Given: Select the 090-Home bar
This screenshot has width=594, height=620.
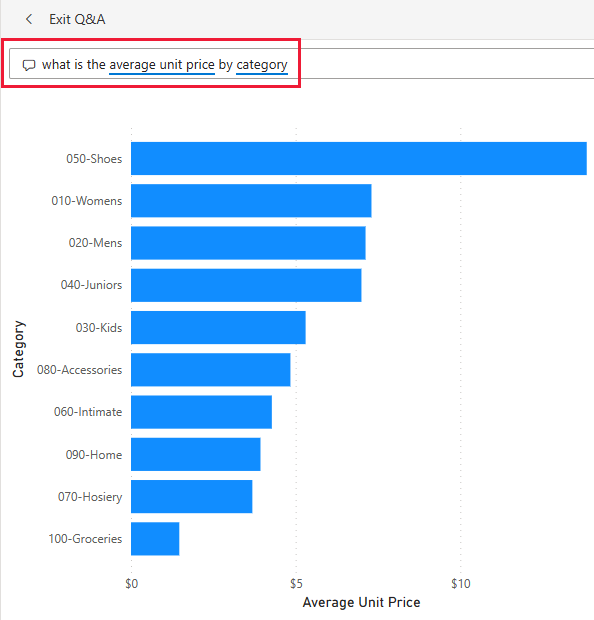Looking at the screenshot, I should point(196,454).
